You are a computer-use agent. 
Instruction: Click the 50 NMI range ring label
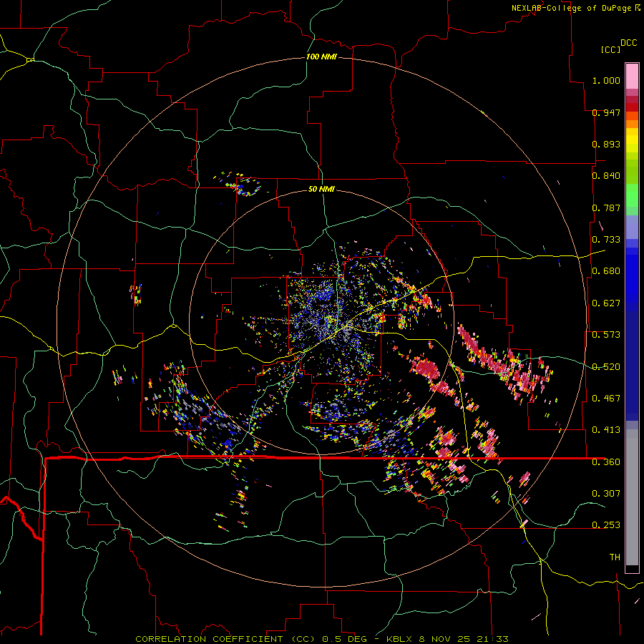[321, 190]
